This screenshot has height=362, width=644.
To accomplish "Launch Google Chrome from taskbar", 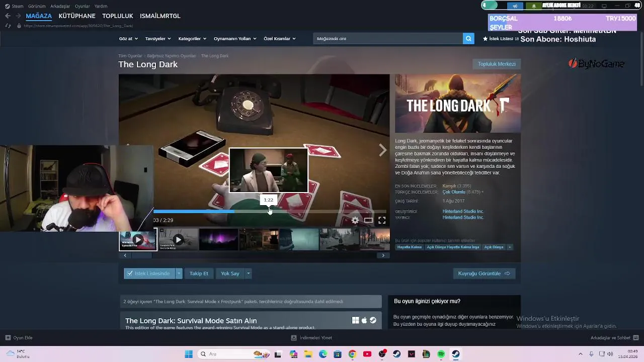I will (x=352, y=354).
